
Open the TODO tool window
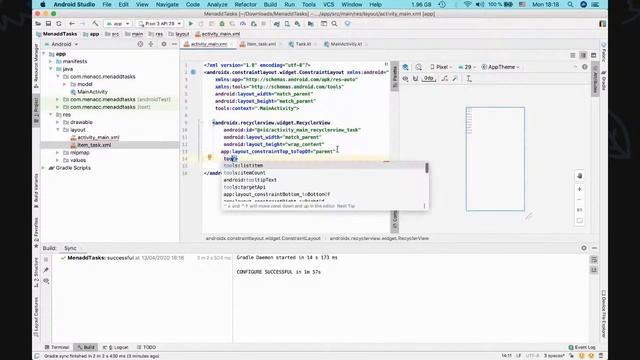[x=147, y=347]
